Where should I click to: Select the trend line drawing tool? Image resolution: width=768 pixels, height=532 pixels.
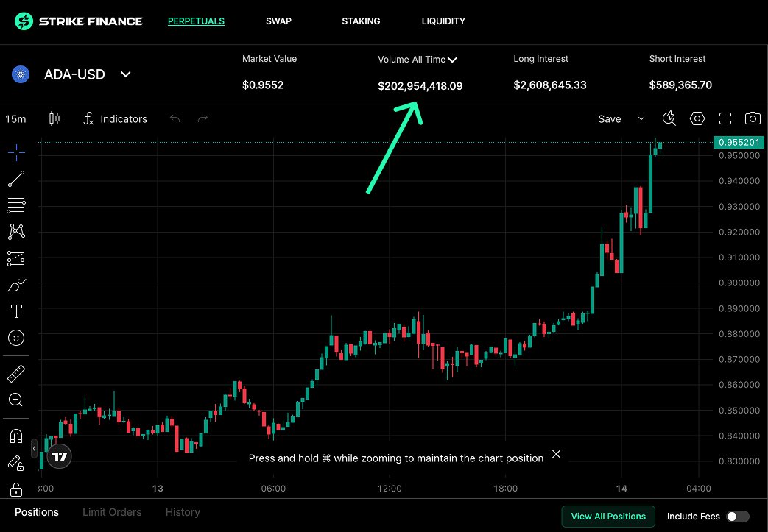pos(16,179)
